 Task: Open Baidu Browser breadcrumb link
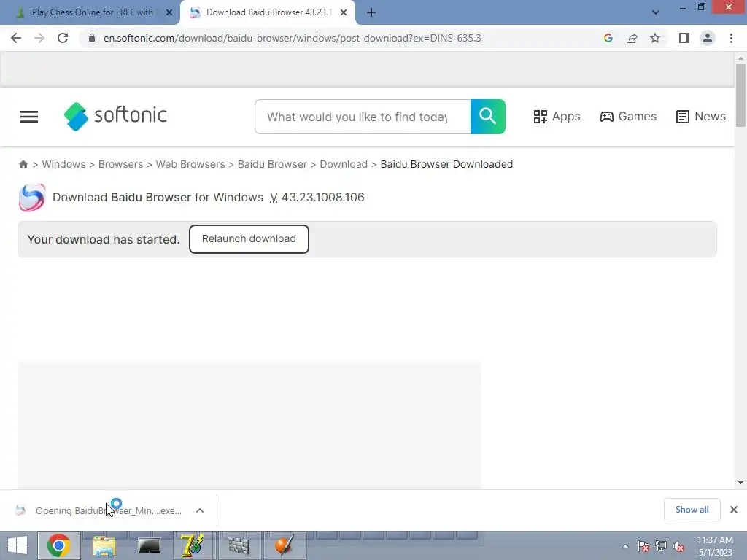tap(272, 164)
